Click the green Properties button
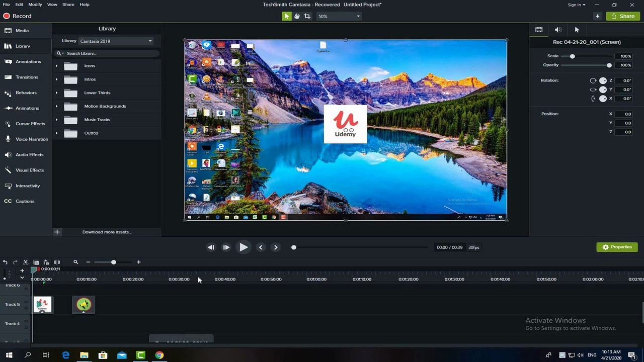Viewport: 644px width, 362px height. point(617,247)
